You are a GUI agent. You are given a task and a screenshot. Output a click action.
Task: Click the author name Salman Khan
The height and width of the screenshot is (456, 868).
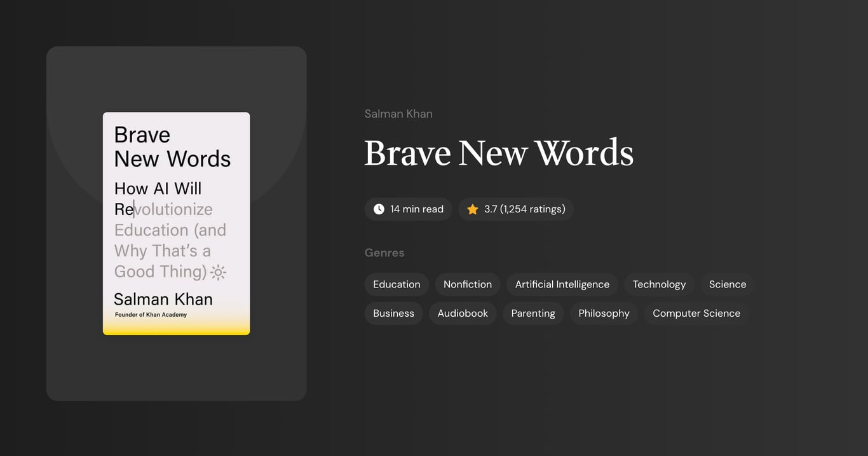[x=398, y=113]
